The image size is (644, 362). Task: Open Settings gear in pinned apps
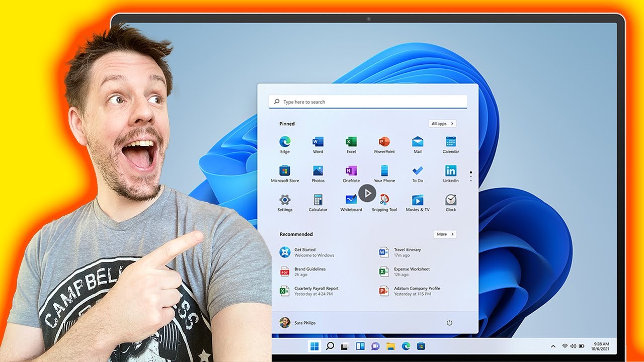(285, 203)
